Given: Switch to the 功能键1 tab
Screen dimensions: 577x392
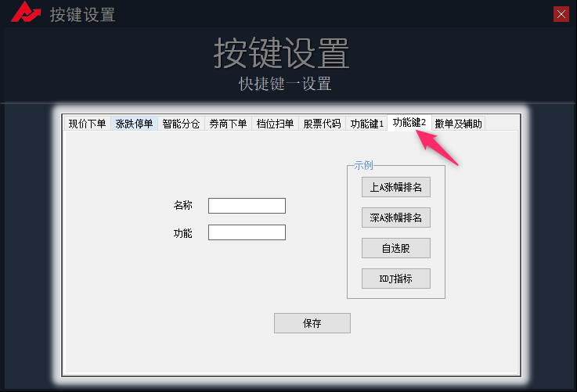Looking at the screenshot, I should coord(366,124).
